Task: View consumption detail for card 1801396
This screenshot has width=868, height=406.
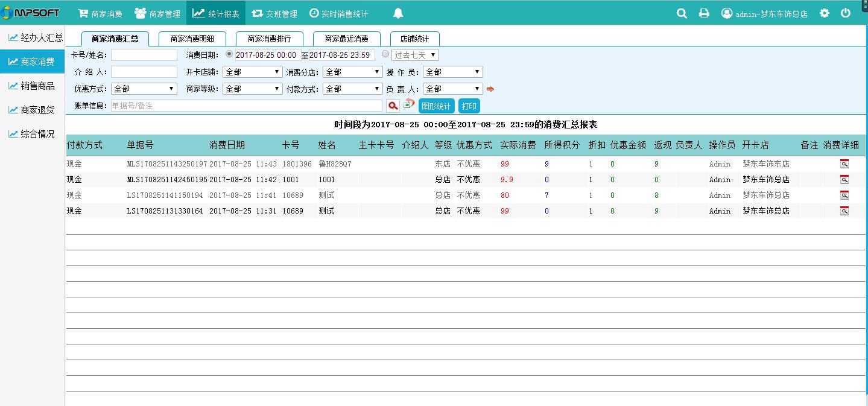Action: (x=844, y=163)
